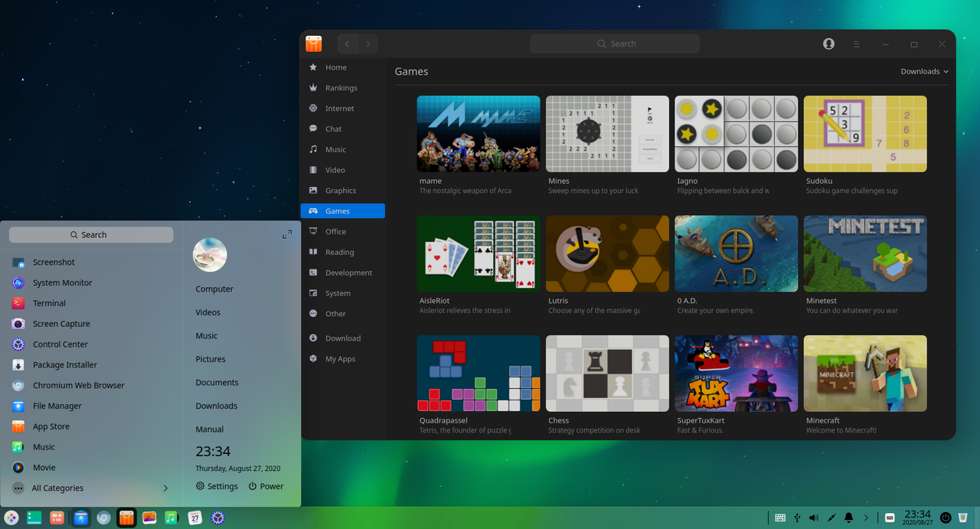Screen dimensions: 980x529
Task: Select the Other category icon
Action: tap(313, 314)
